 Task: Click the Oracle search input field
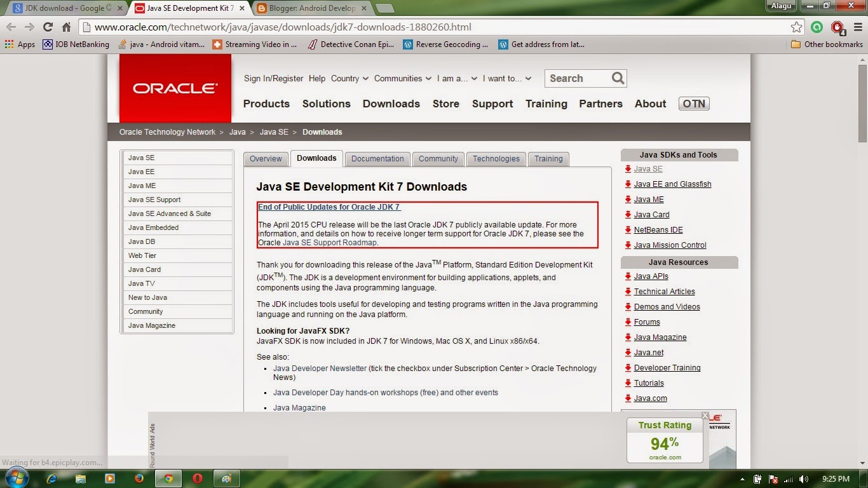tap(578, 78)
